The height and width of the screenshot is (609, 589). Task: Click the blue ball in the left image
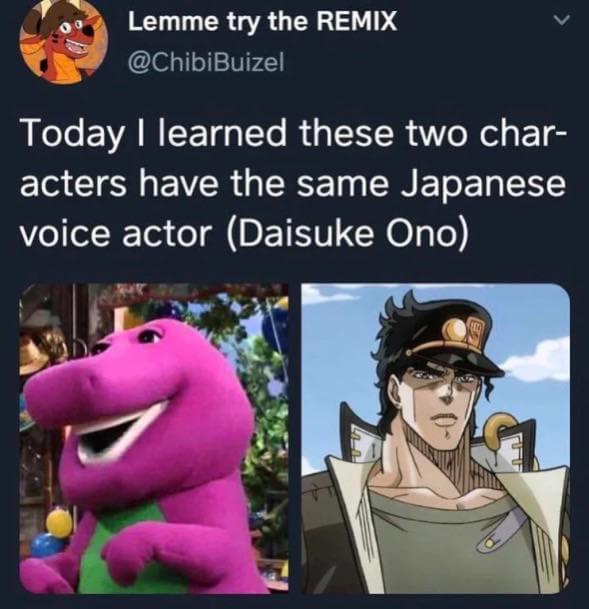[44, 545]
